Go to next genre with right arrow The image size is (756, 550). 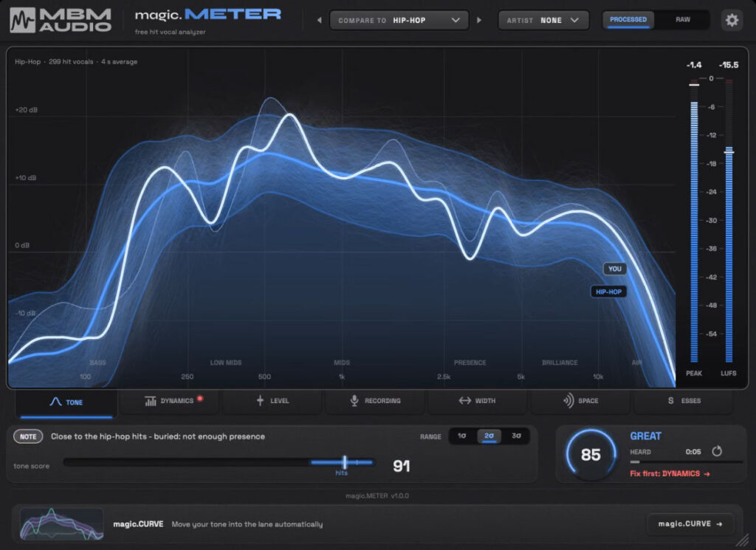tap(478, 20)
